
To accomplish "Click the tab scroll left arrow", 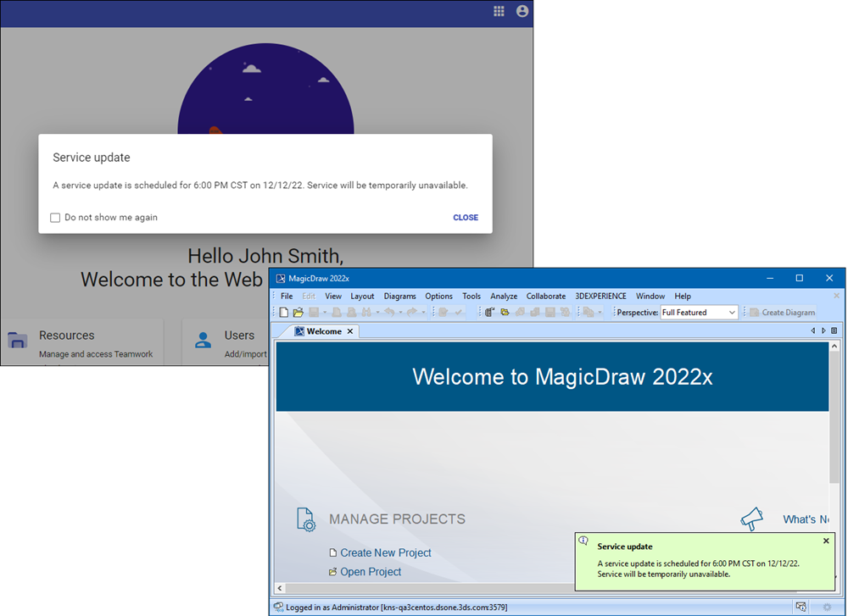I will (x=812, y=330).
